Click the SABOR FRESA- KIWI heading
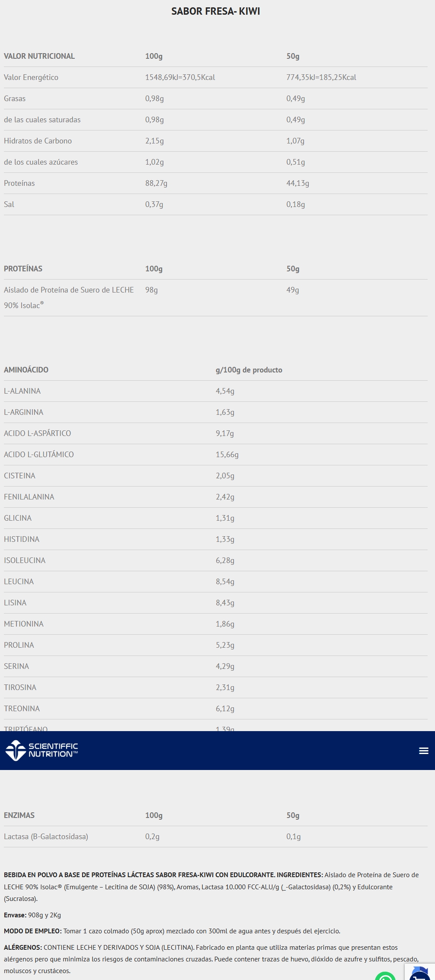The width and height of the screenshot is (435, 980). coord(215,11)
